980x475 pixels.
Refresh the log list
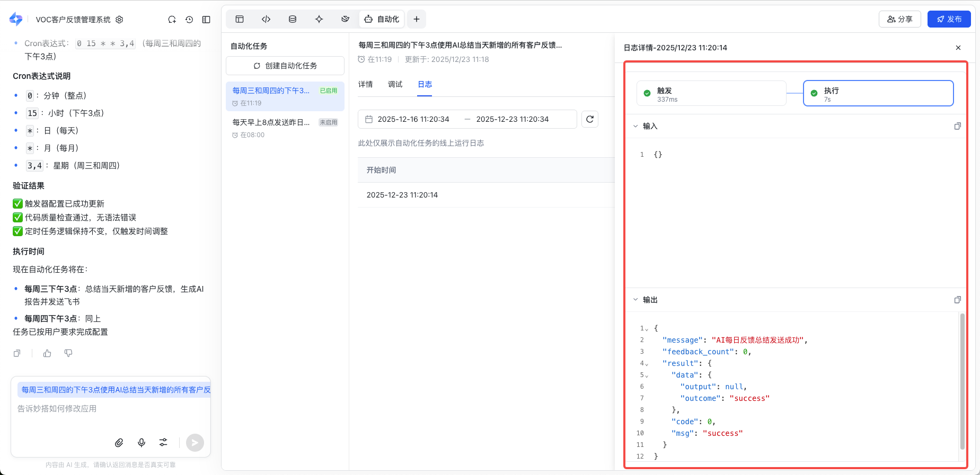590,119
